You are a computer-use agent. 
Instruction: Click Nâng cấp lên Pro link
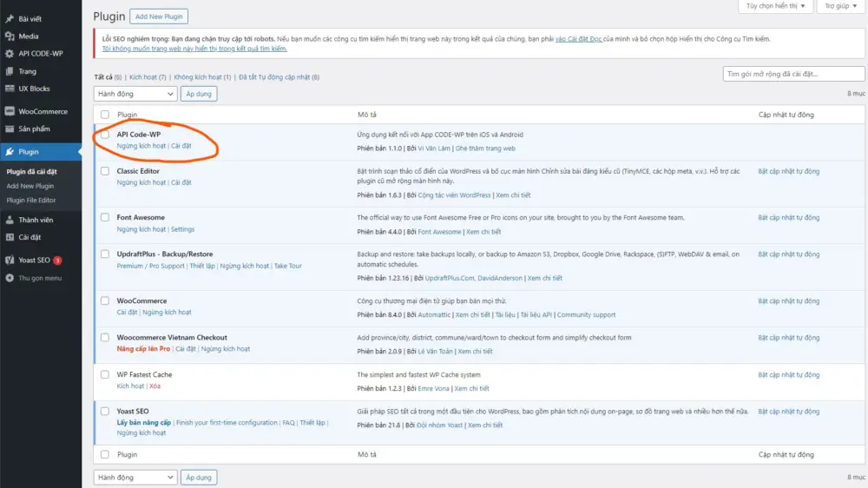coord(143,349)
